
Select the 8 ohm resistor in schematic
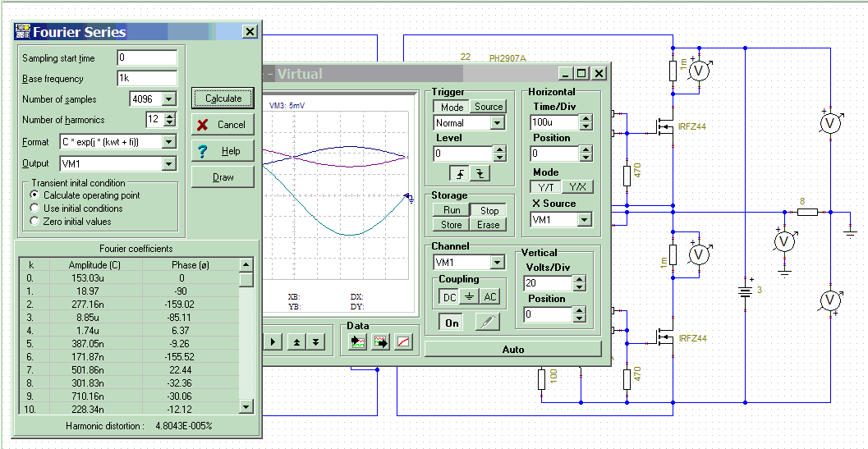808,212
